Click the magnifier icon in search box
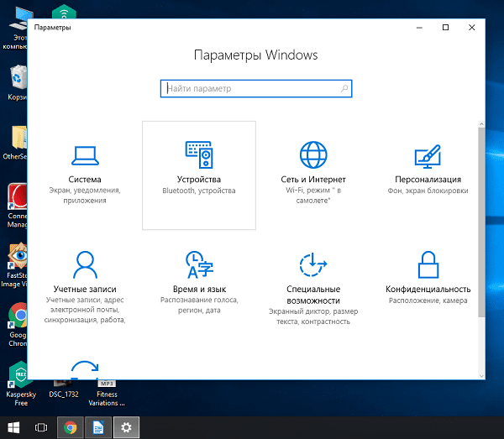 (x=345, y=88)
